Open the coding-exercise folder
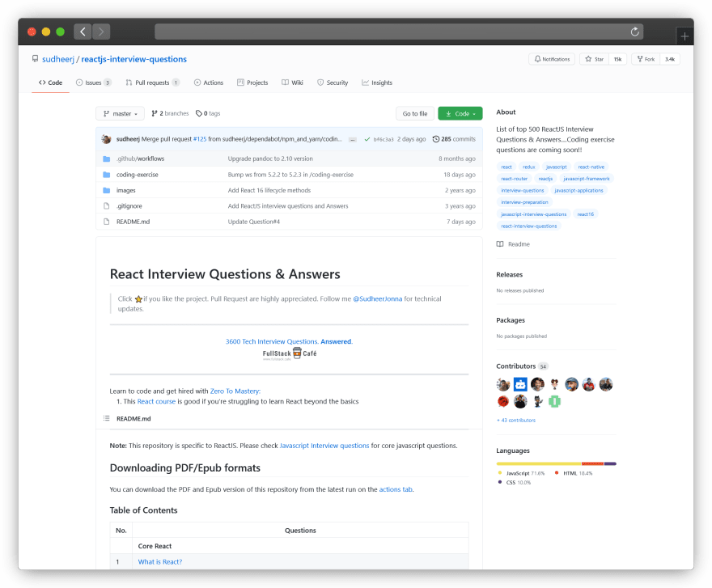The image size is (712, 588). [137, 175]
